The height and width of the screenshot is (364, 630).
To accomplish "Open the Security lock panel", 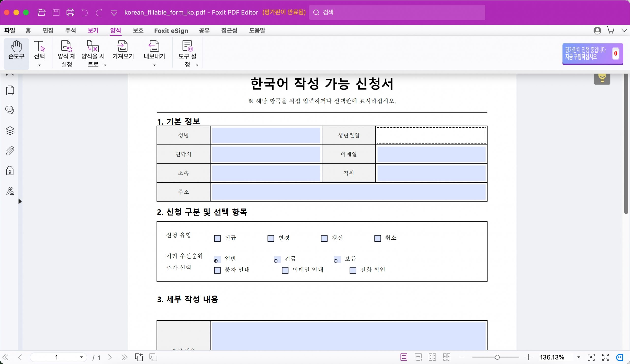I will click(x=10, y=171).
